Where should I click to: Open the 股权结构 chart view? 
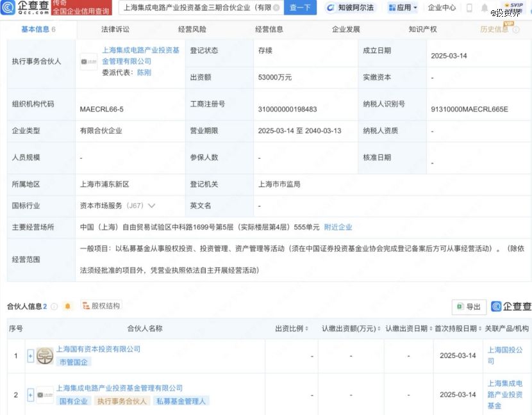point(101,306)
